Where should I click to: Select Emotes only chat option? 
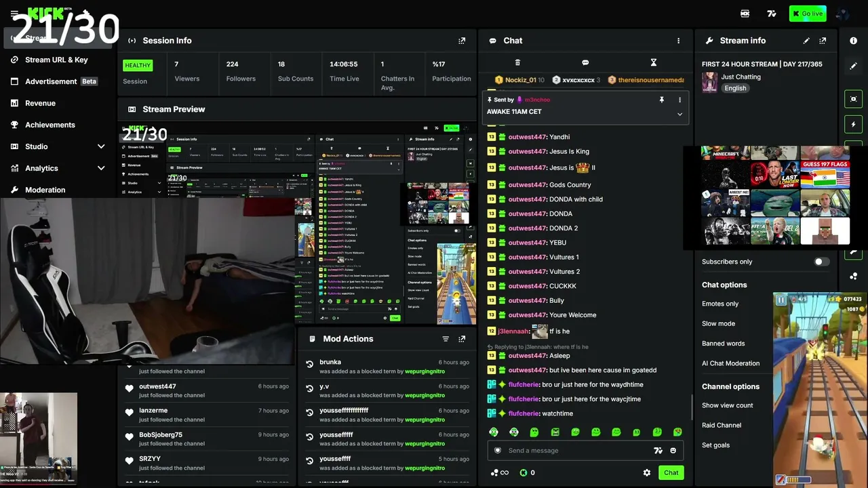720,304
